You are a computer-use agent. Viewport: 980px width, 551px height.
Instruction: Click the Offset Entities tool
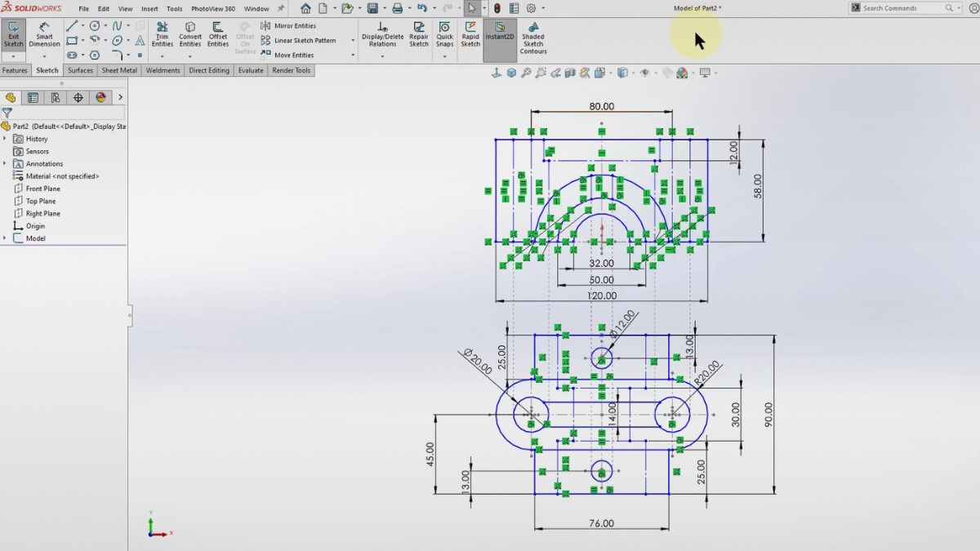point(218,35)
